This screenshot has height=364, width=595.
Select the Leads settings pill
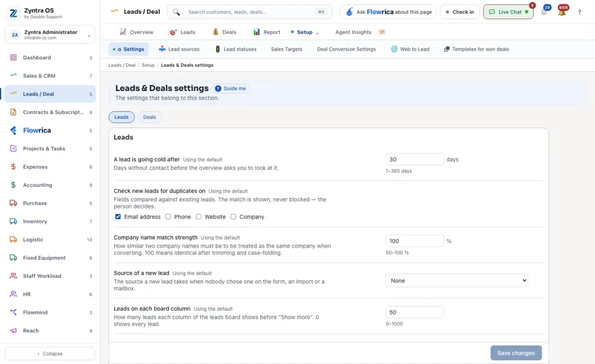click(121, 117)
